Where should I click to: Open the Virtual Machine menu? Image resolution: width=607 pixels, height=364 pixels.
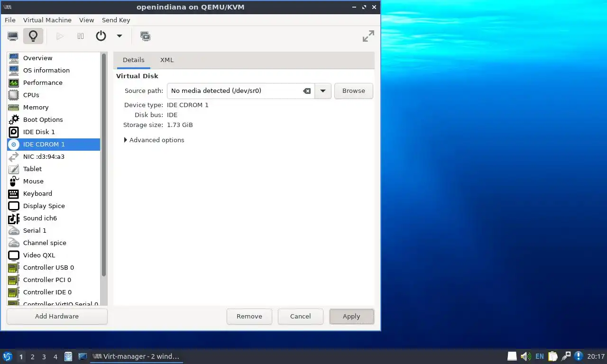(47, 20)
